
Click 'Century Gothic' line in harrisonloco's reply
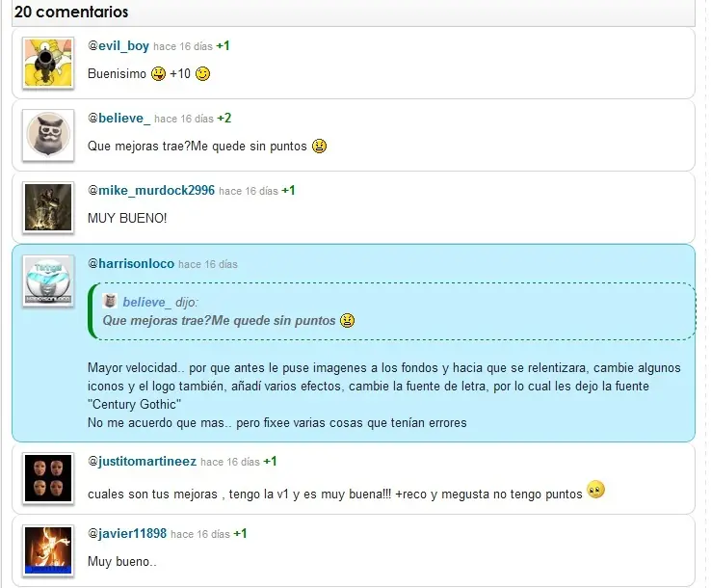click(134, 404)
